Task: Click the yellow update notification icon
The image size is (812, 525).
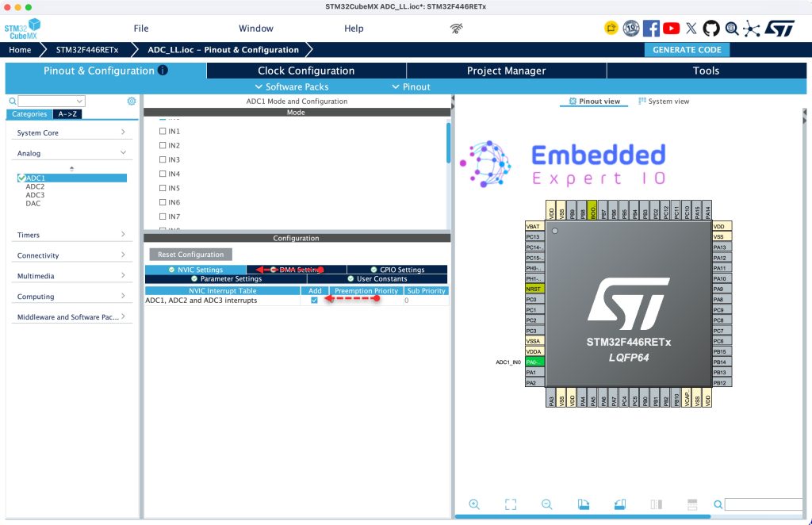Action: coord(611,28)
